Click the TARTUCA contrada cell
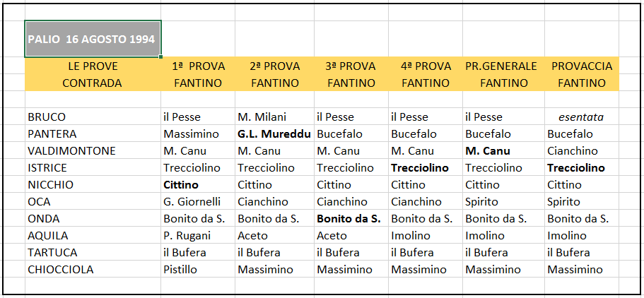Image resolution: width=644 pixels, height=298 pixels. [93, 252]
